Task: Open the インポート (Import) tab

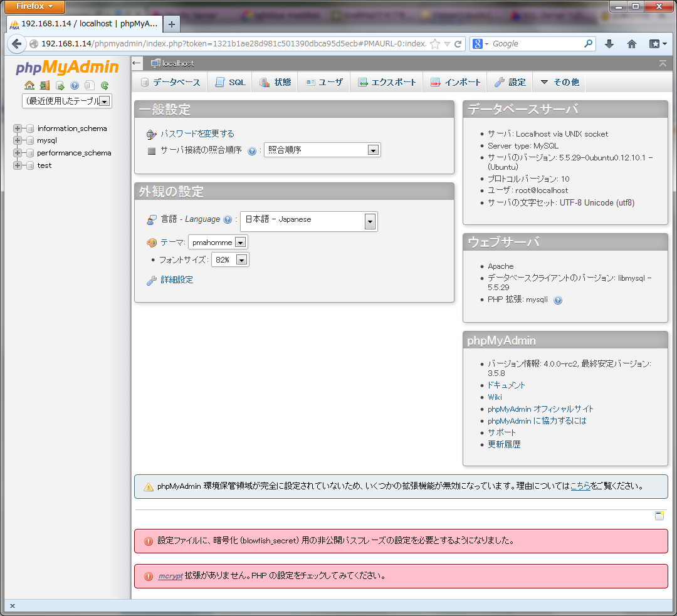Action: pyautogui.click(x=456, y=82)
